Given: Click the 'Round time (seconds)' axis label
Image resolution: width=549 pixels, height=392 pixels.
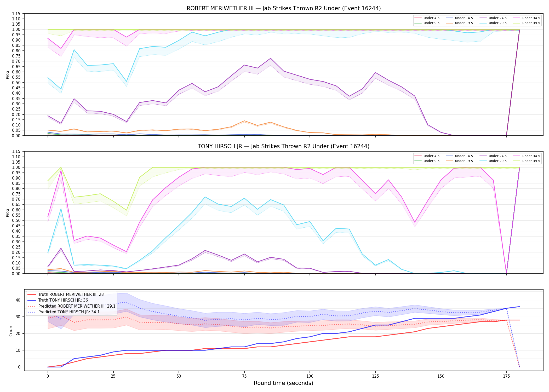Looking at the screenshot, I should click(x=284, y=383).
